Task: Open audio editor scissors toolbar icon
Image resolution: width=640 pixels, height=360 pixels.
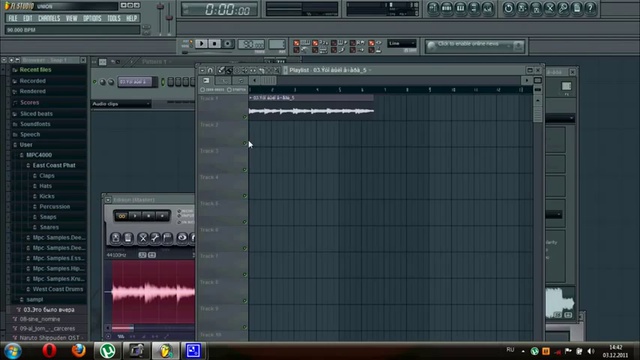Action: click(x=549, y=8)
